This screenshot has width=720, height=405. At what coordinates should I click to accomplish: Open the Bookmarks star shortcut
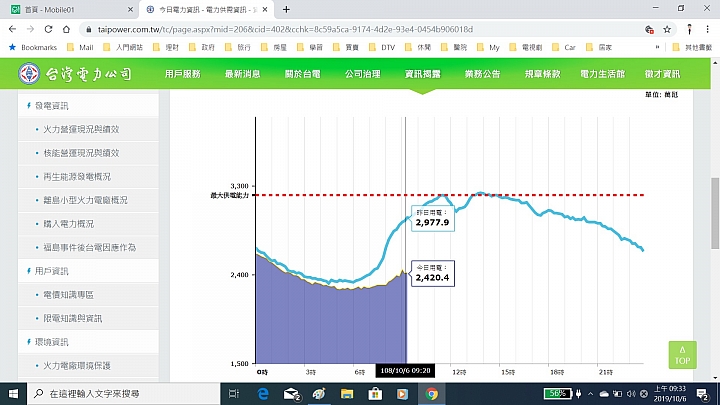pos(33,47)
